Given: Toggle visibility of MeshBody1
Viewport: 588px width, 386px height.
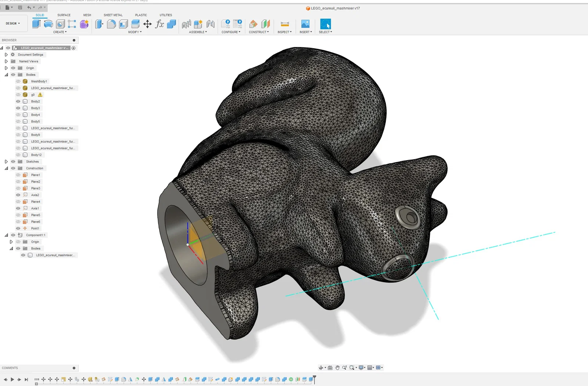Looking at the screenshot, I should tap(18, 82).
